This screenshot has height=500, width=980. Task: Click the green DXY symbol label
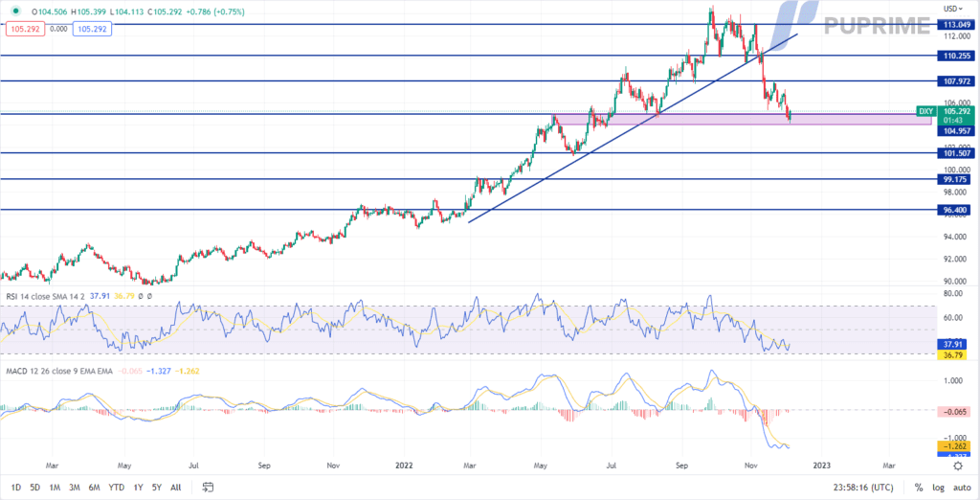click(925, 111)
